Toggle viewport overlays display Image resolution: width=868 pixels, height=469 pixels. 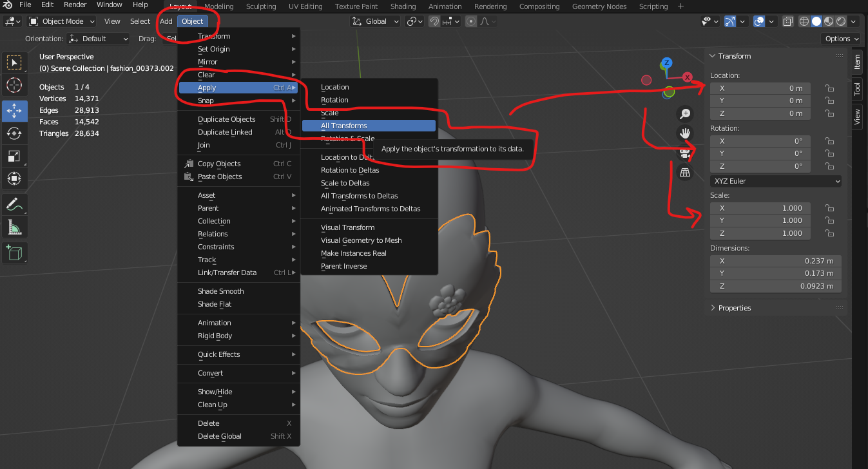(759, 21)
